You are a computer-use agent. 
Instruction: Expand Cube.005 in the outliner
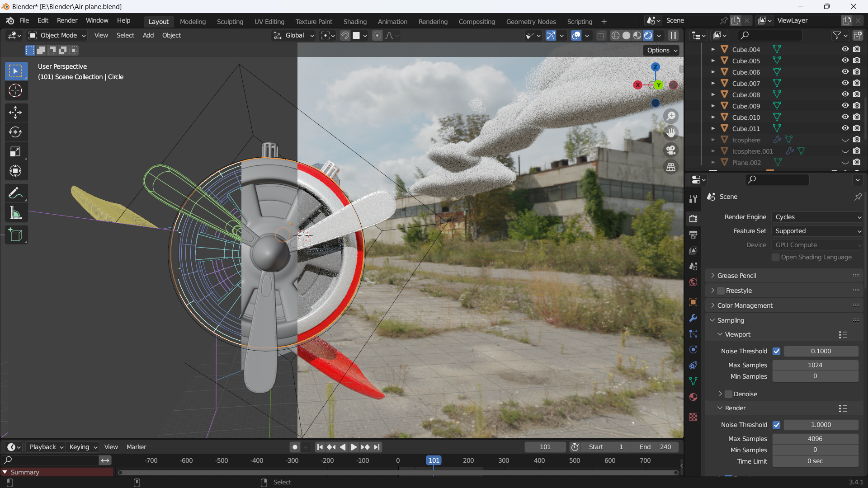tap(713, 61)
